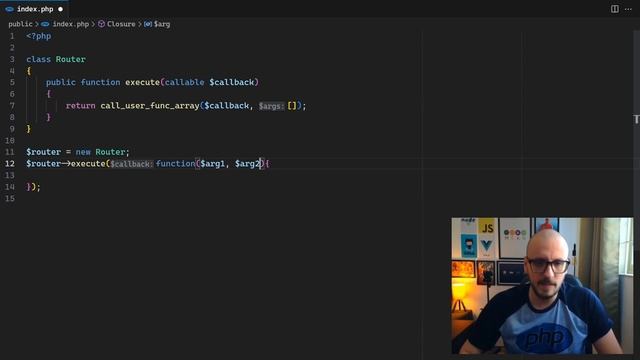Click the PHP icon in the breadcrumb
Image resolution: width=640 pixels, height=360 pixels.
45,24
